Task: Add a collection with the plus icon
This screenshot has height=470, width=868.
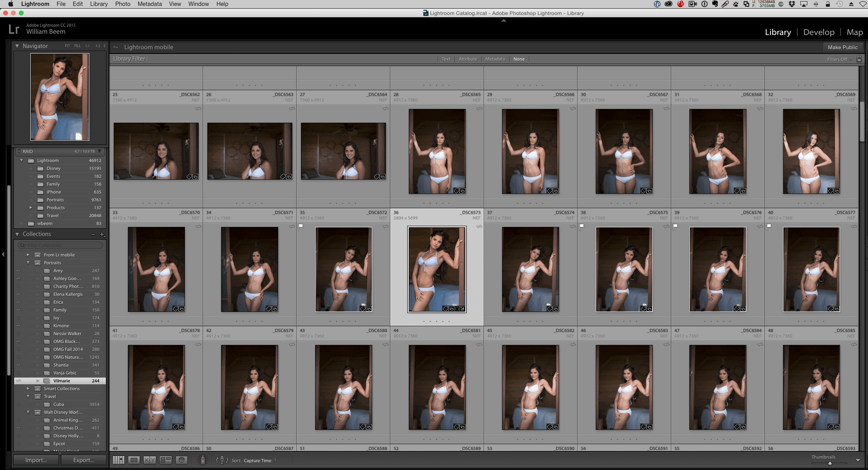Action: click(102, 234)
